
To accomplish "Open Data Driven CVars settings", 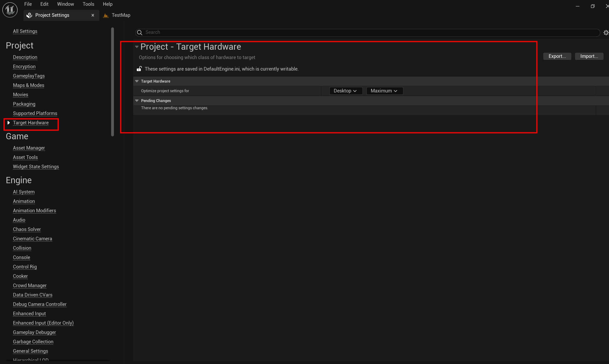I will 33,295.
